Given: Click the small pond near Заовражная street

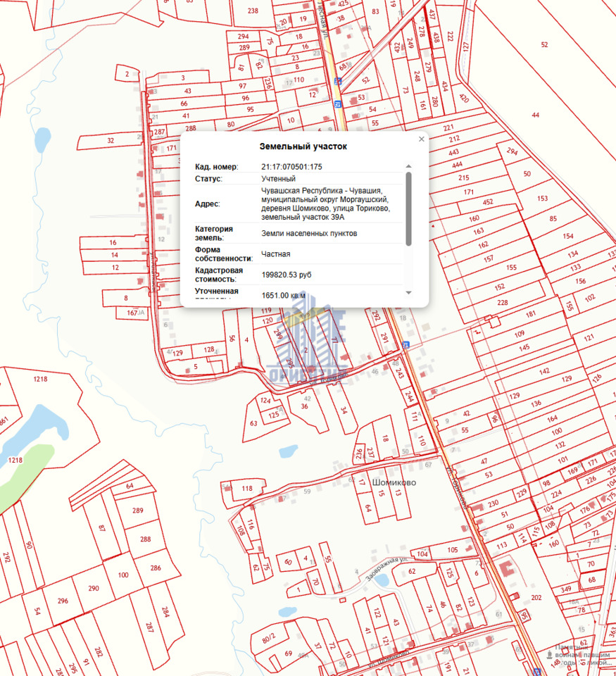Looking at the screenshot, I should coord(381,580).
